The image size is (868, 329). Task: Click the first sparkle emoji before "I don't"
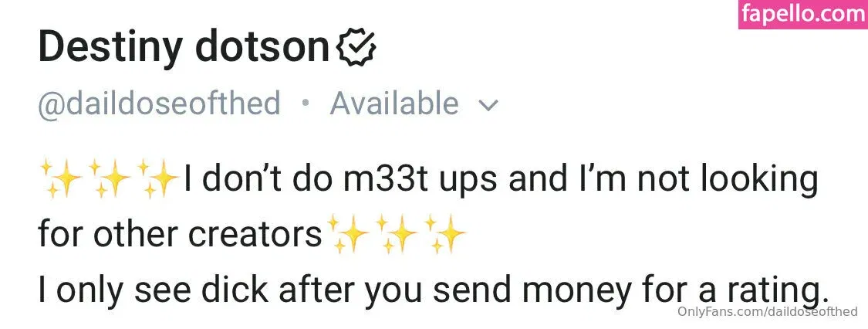(62, 179)
